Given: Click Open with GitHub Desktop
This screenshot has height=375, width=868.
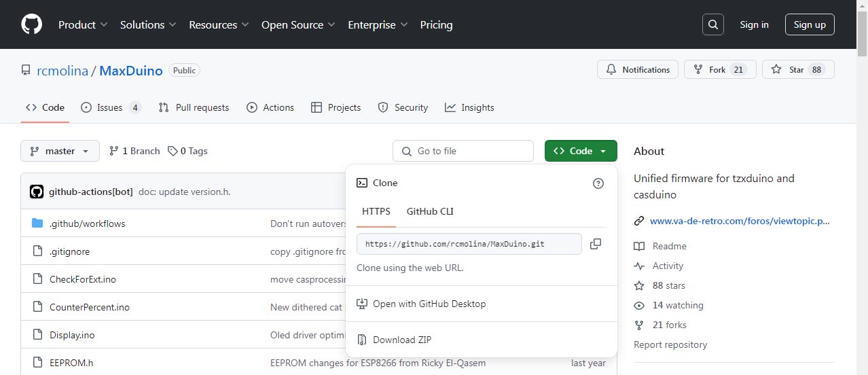Looking at the screenshot, I should click(429, 304).
